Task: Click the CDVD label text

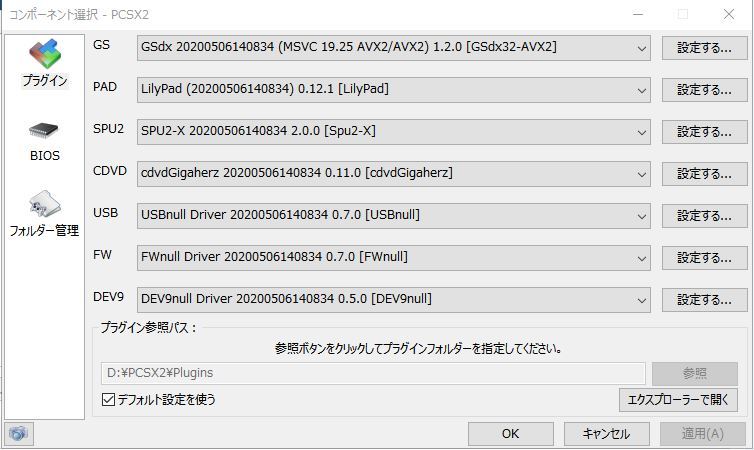Action: (x=110, y=171)
